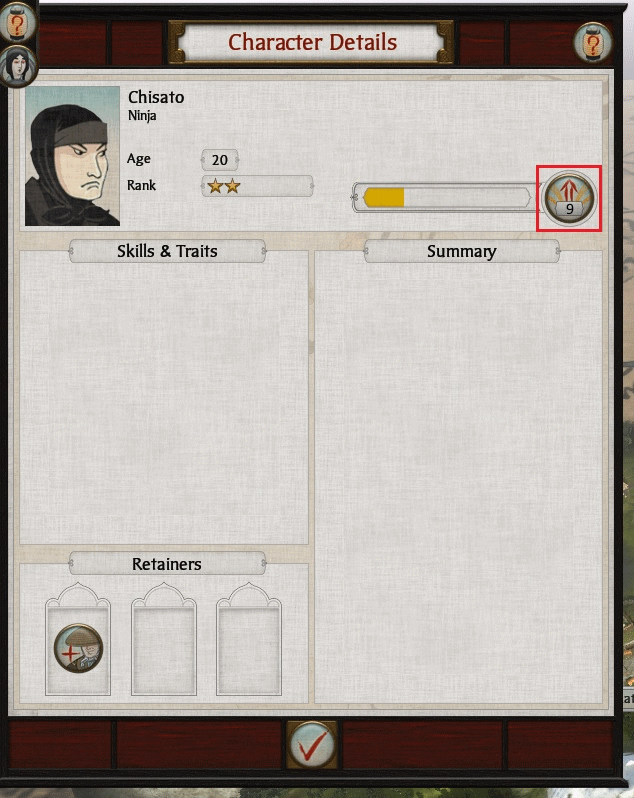Click the two-star Rank indicator
Image resolution: width=634 pixels, height=798 pixels.
(x=257, y=186)
